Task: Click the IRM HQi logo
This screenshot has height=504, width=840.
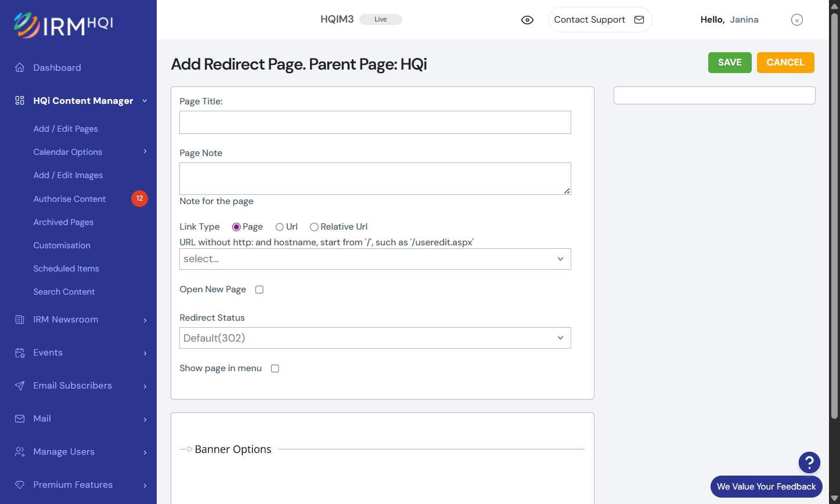Action: coord(63,25)
